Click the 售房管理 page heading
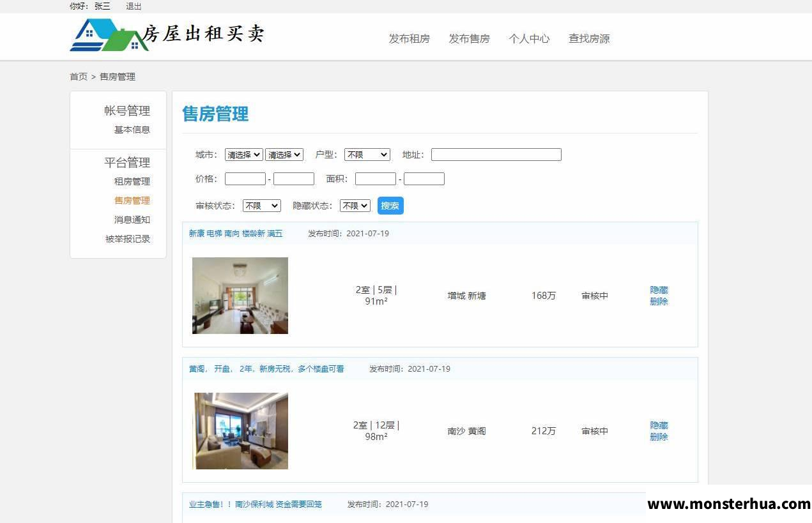Viewport: 812px width, 523px height. (x=215, y=114)
